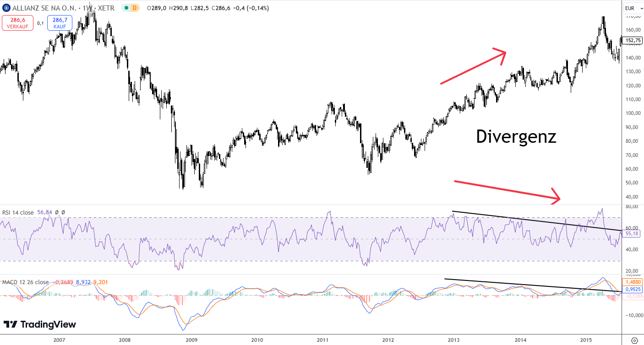Click the faded red MACD label −0,5355

(633, 296)
